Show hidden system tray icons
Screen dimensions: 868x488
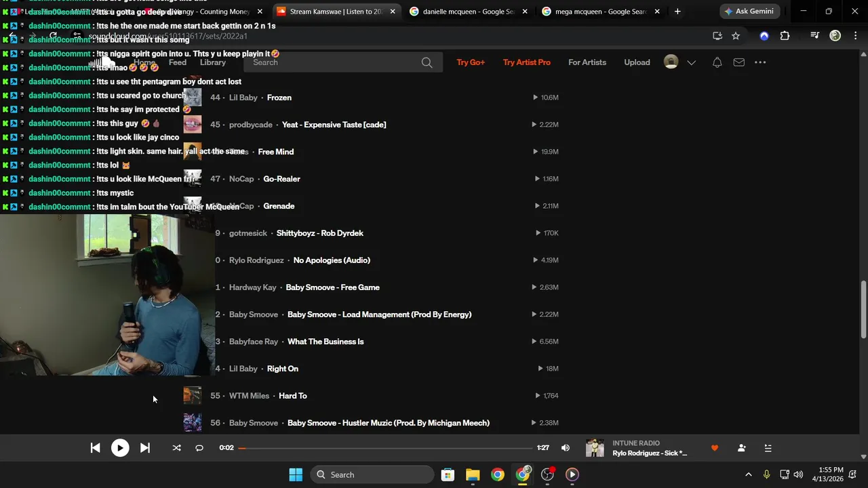pos(748,474)
